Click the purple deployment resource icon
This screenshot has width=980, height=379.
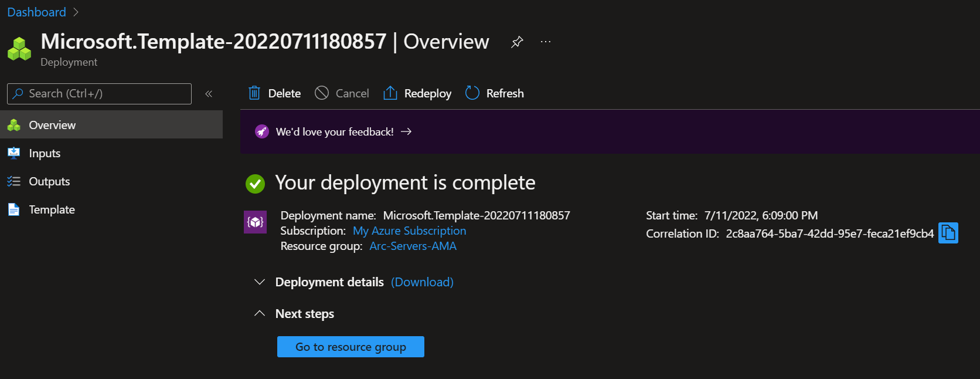pyautogui.click(x=255, y=222)
